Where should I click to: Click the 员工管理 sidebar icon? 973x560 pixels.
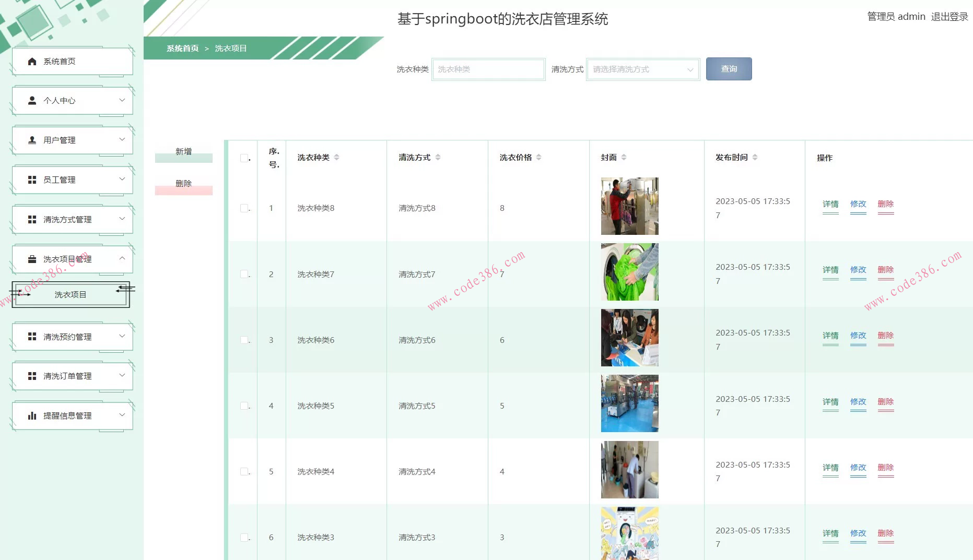coord(31,180)
